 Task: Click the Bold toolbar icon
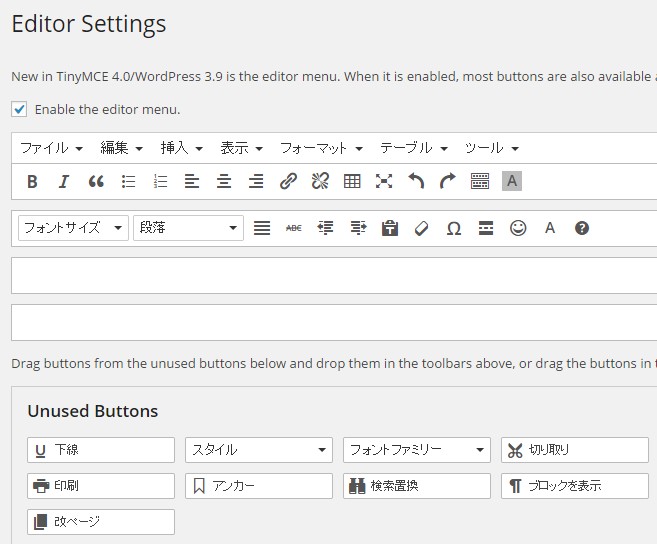[32, 181]
